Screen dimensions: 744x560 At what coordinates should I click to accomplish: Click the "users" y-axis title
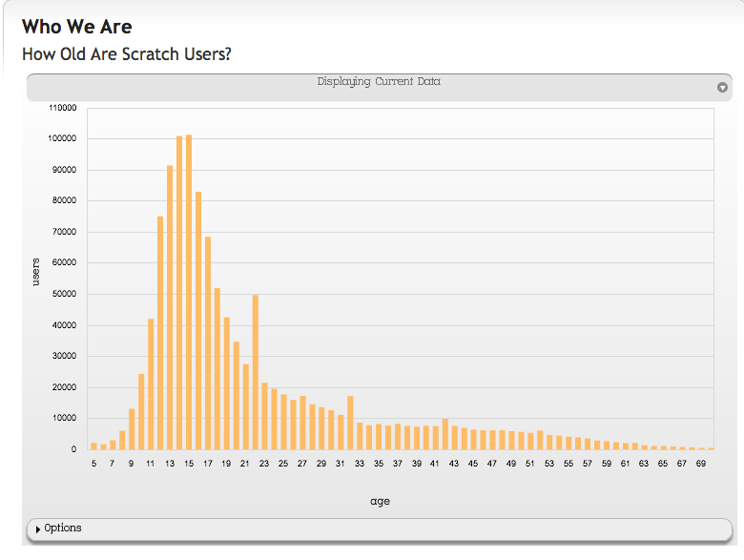tap(35, 271)
